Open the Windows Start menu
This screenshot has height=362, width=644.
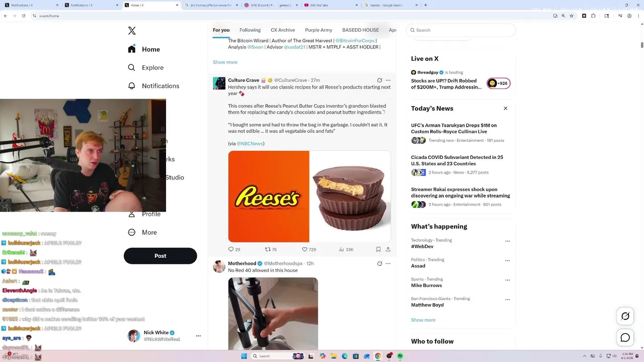coord(244,356)
